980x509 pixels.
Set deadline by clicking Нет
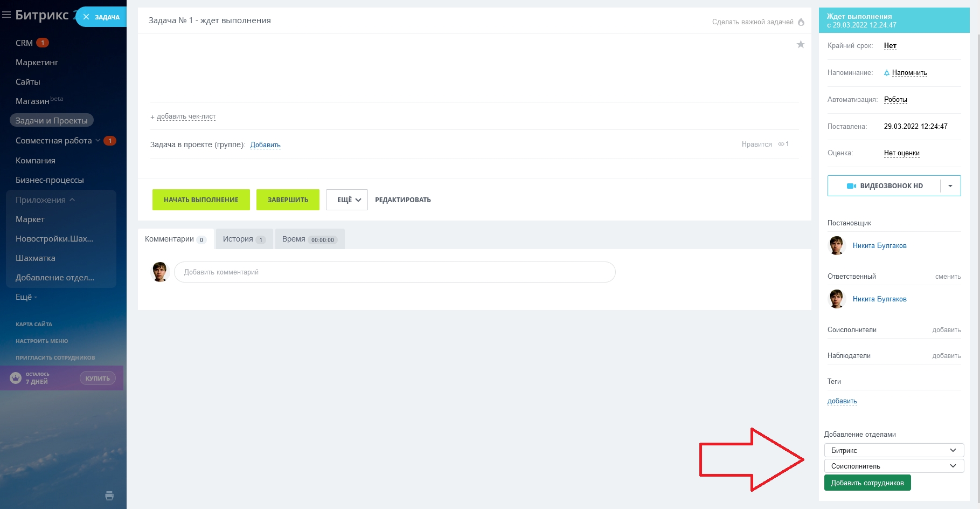[890, 46]
